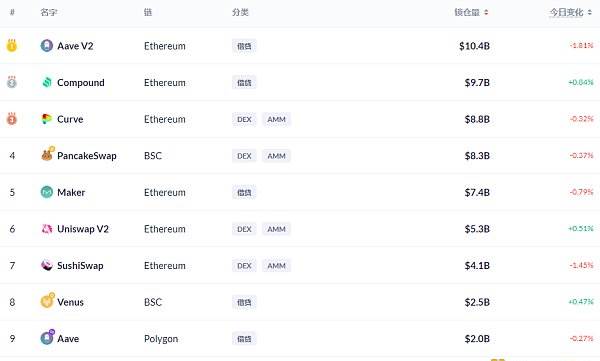600x361 pixels.
Task: Click the Curve rainbow logo icon
Action: tap(47, 119)
